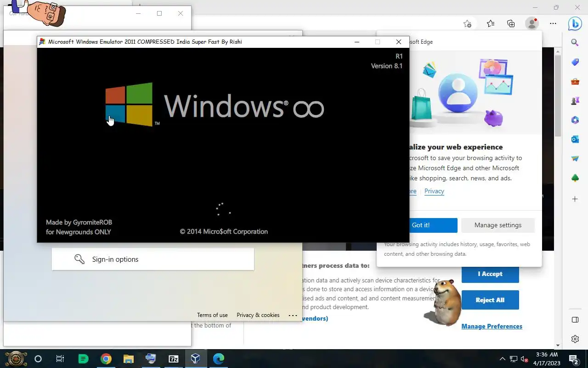Open Collections icon in Edge toolbar
This screenshot has height=368, width=588.
pos(511,23)
